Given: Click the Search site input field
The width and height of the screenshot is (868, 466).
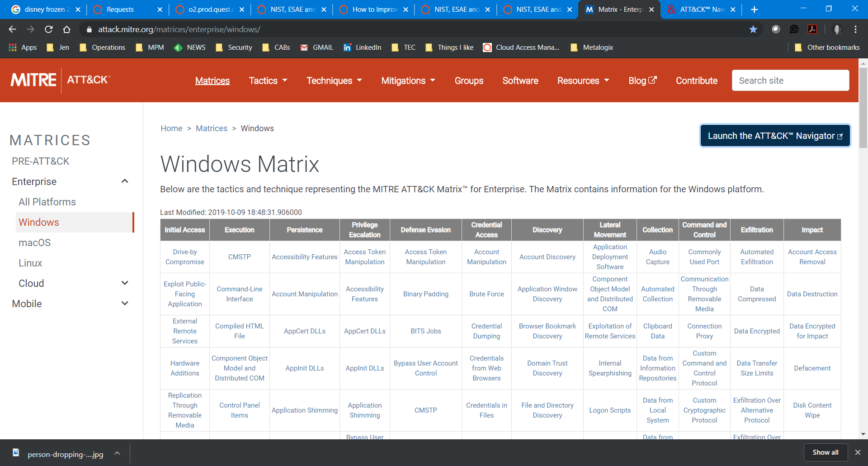Looking at the screenshot, I should pyautogui.click(x=790, y=81).
